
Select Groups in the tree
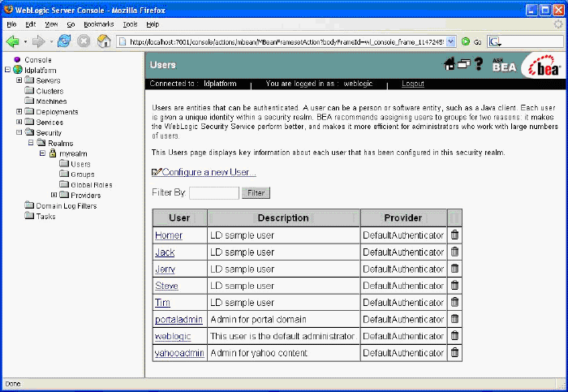(x=83, y=174)
